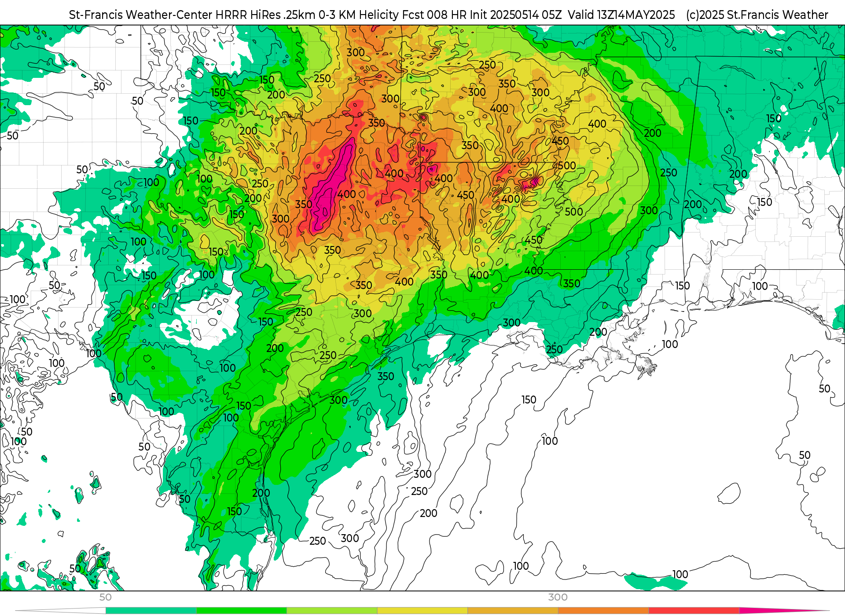Viewport: 845px width, 616px height.
Task: Pick the red segment of the color bar
Action: tap(694, 611)
